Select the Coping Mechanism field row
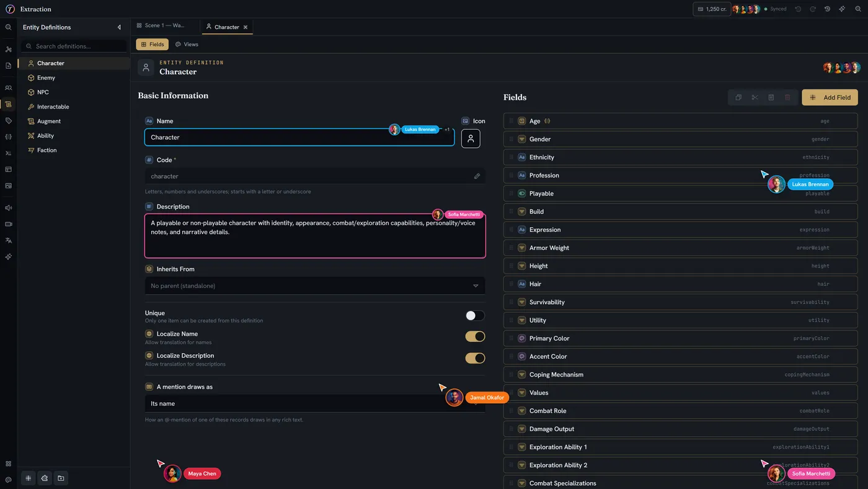868x489 pixels. (x=681, y=374)
